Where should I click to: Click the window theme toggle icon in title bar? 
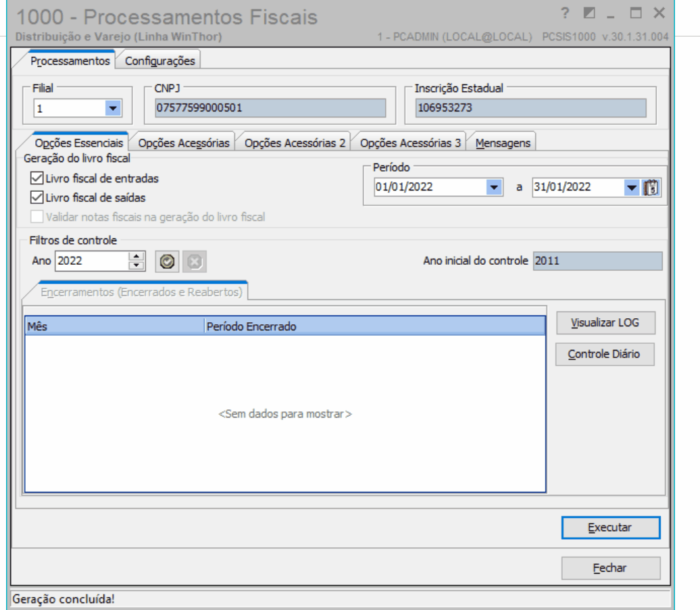pos(589,14)
